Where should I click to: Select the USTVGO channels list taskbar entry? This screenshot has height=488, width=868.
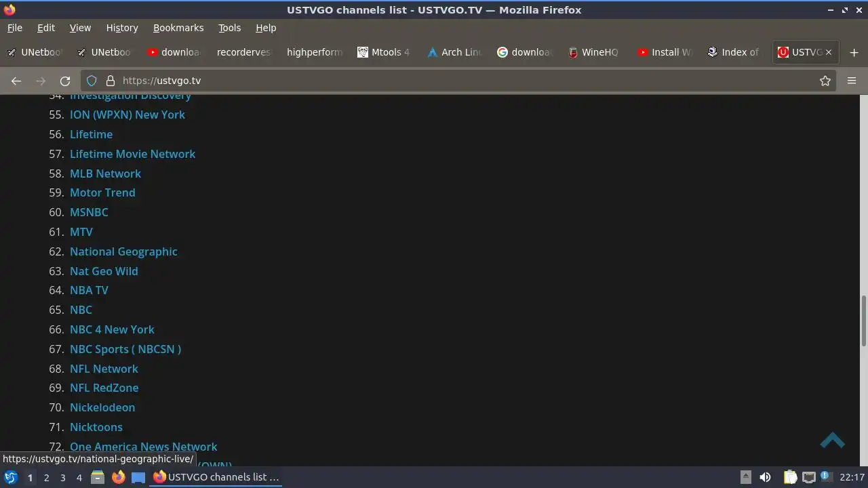[x=217, y=477]
